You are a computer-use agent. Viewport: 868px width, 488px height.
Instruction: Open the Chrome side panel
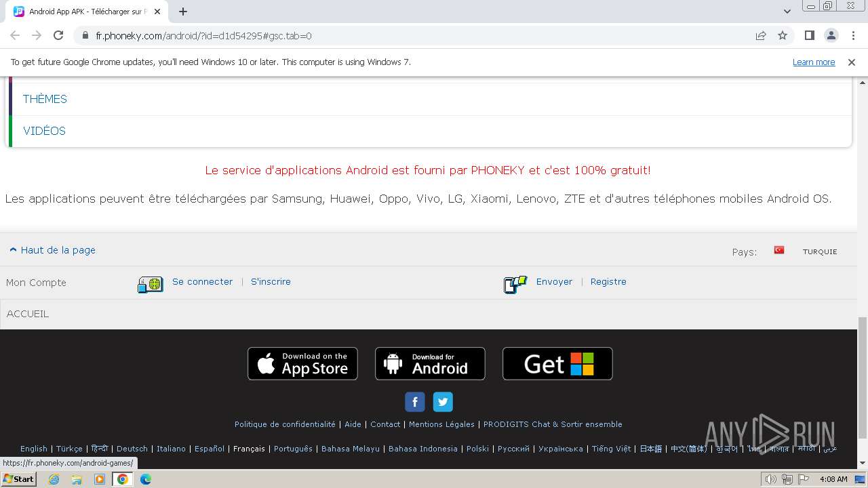click(809, 35)
